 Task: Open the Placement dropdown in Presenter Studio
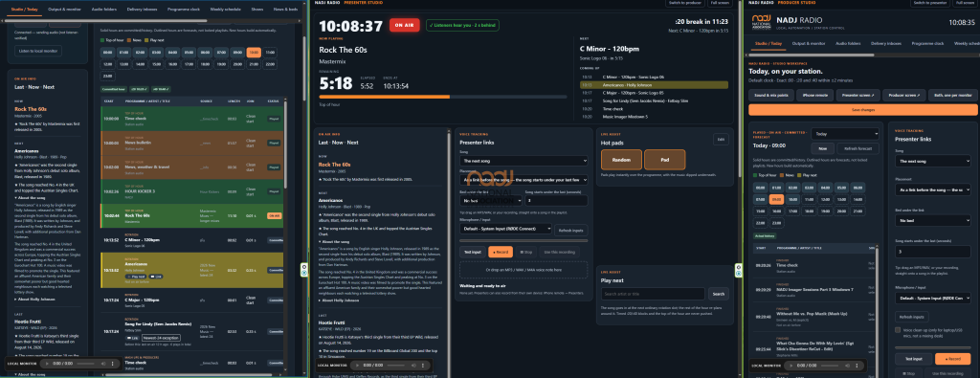click(x=523, y=181)
